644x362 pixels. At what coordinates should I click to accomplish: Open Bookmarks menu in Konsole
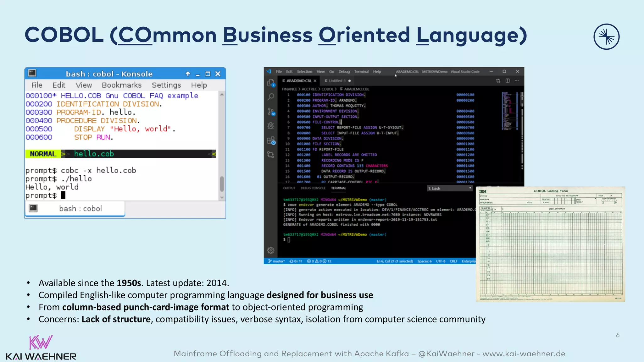click(x=122, y=85)
